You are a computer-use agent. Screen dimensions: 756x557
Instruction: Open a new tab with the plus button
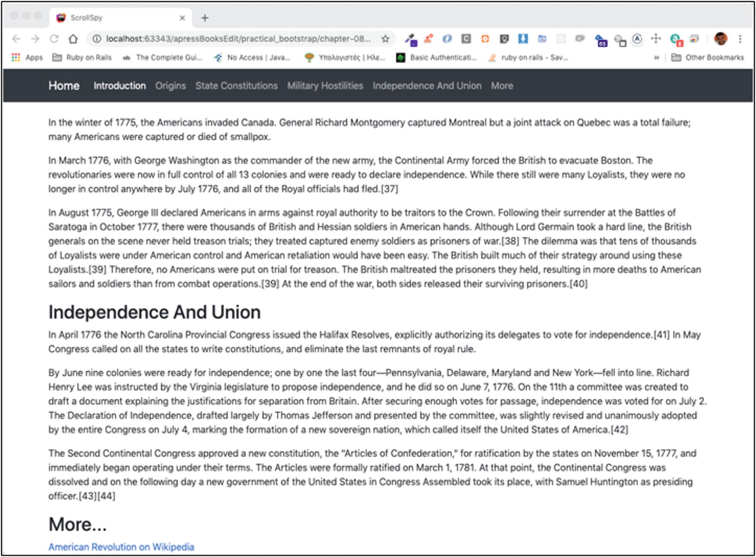pyautogui.click(x=205, y=18)
